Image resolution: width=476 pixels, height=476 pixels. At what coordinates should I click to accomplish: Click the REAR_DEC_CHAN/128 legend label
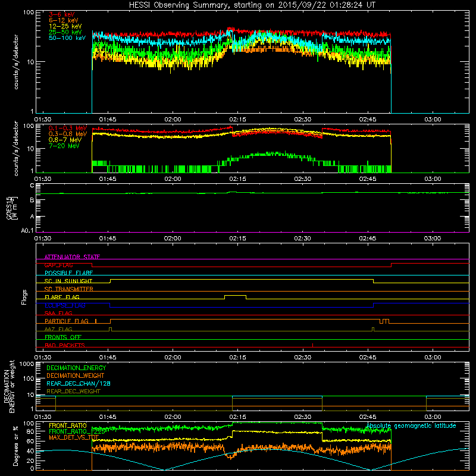pos(79,383)
